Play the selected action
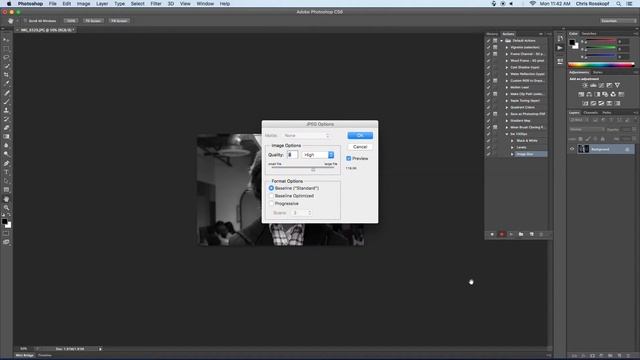 (511, 234)
